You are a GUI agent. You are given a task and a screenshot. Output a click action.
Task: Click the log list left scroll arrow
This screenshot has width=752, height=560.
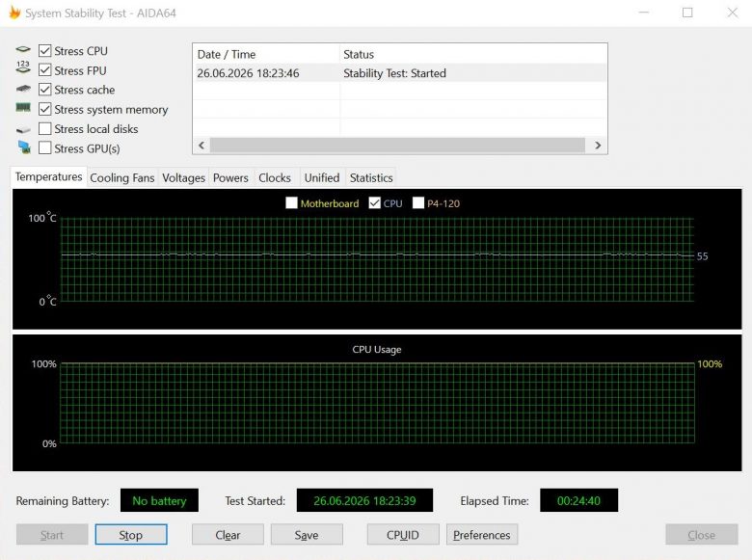click(201, 146)
